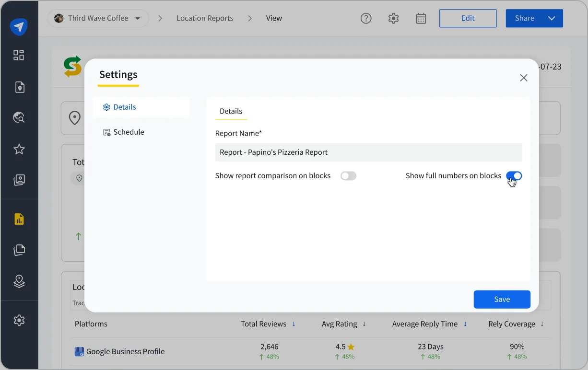Image resolution: width=588 pixels, height=370 pixels.
Task: Close the Settings dialog with X
Action: [x=524, y=78]
